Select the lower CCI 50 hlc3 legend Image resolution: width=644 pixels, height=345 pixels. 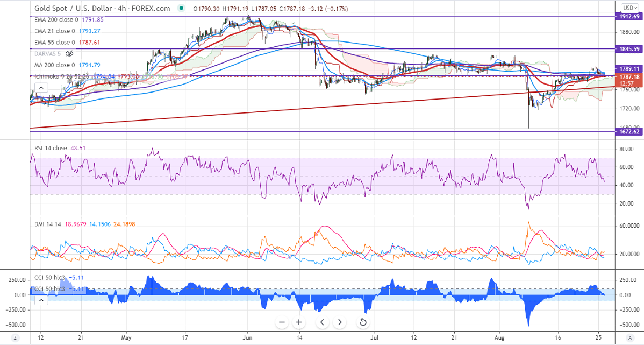(49, 289)
